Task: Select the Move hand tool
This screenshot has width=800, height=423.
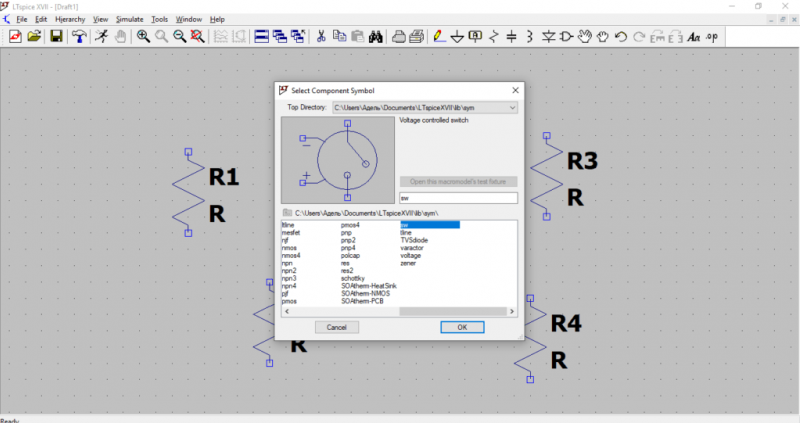Action: [x=585, y=36]
